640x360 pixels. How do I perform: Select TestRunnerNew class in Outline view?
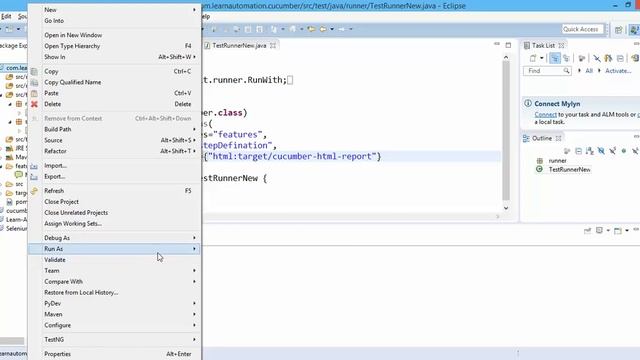569,169
